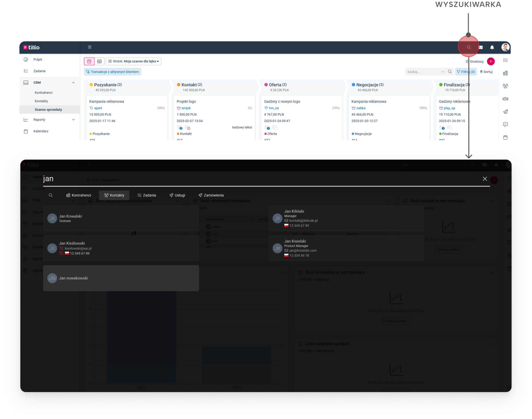The image size is (532, 419).
Task: Open Filtruj (3) filters
Action: click(x=466, y=72)
